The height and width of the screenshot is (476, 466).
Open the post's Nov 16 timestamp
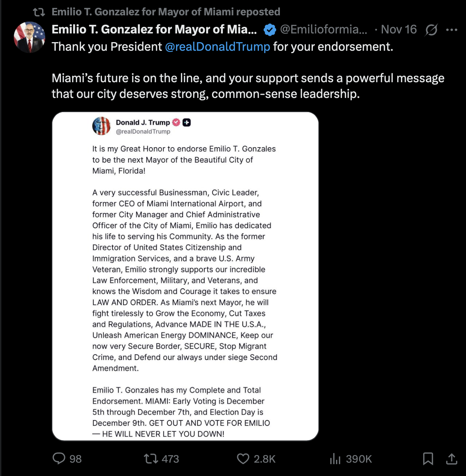[x=399, y=30]
